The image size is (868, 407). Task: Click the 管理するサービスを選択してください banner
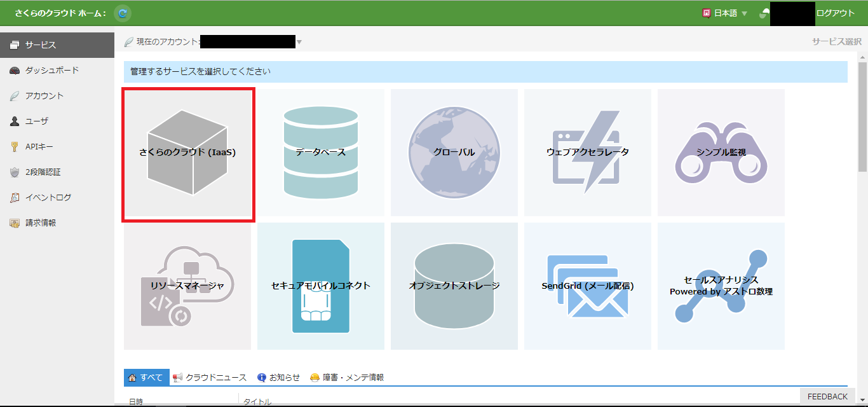(485, 72)
